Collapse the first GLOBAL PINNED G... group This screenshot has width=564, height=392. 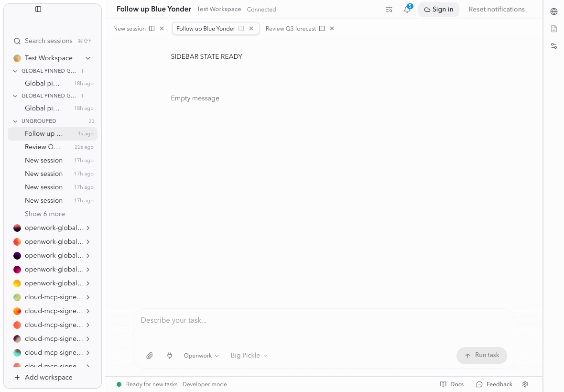click(x=15, y=71)
